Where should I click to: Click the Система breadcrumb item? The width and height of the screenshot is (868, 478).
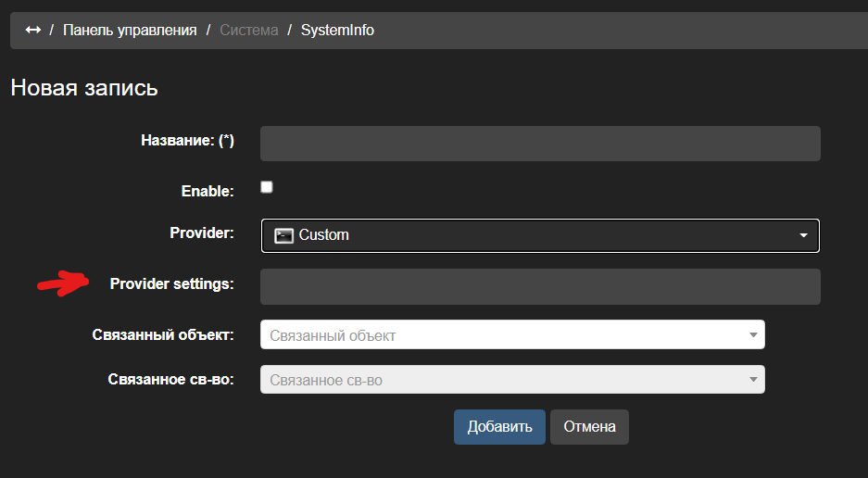(248, 31)
